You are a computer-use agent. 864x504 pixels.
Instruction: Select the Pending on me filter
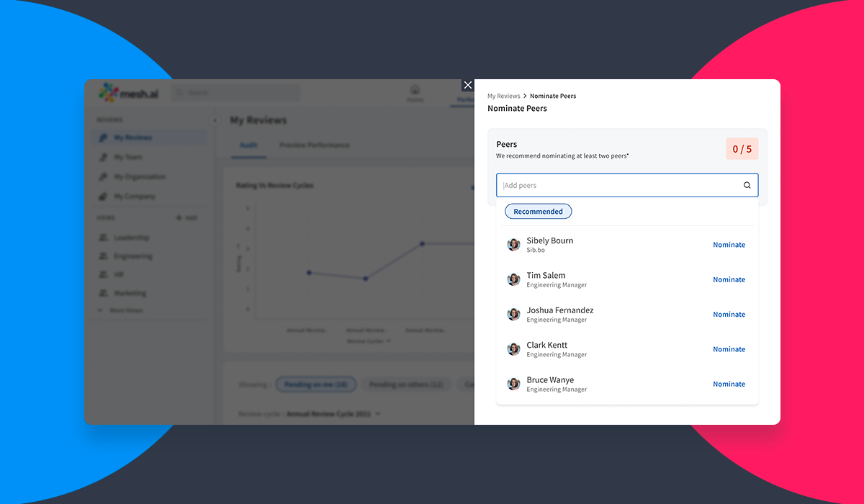pos(315,384)
